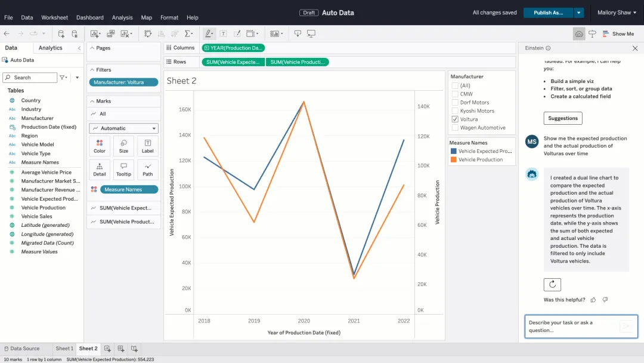This screenshot has height=363, width=644.
Task: Click the Sort Ascending toolbar icon
Action: tap(161, 33)
